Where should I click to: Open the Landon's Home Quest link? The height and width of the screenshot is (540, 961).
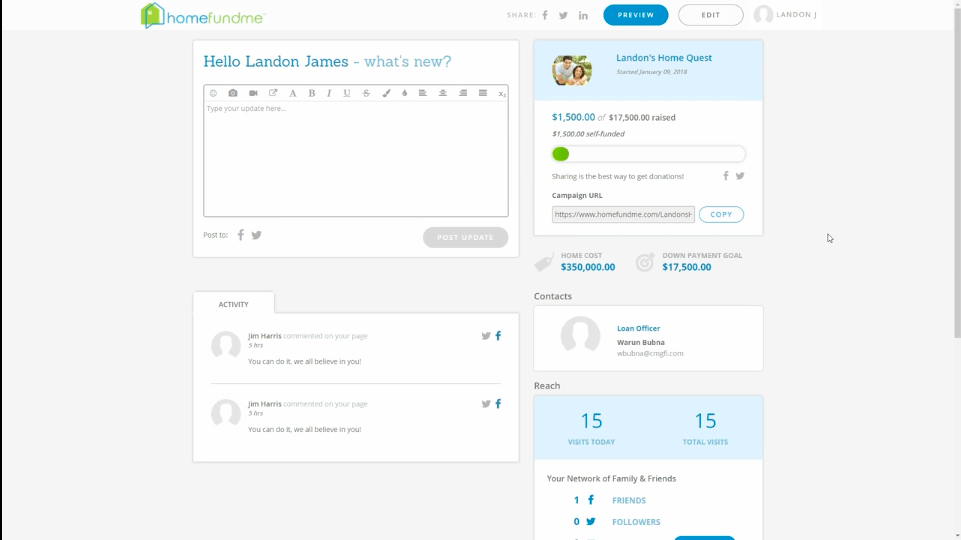[664, 58]
